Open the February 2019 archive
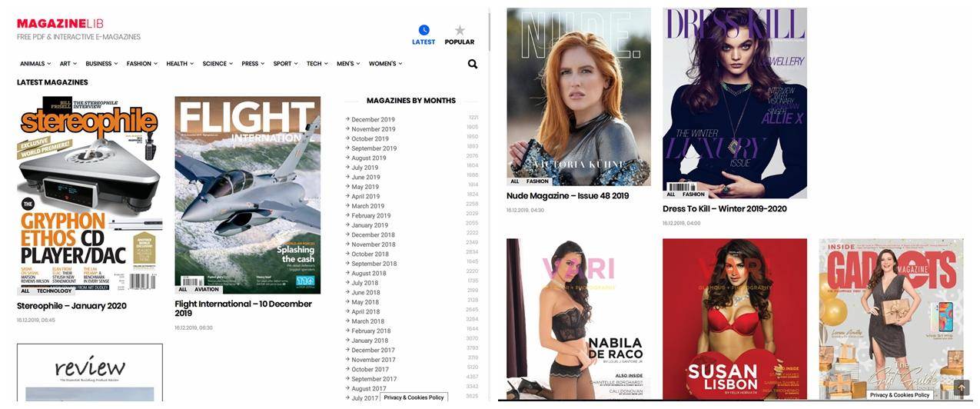 (370, 216)
